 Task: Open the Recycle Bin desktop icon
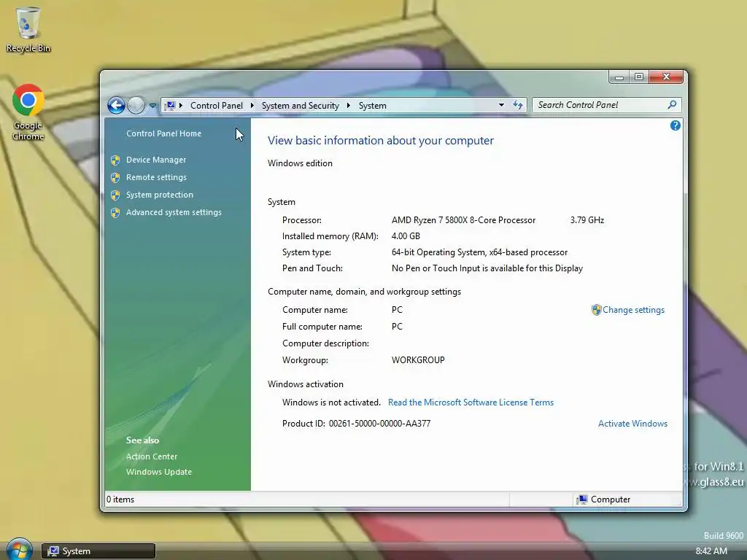28,29
